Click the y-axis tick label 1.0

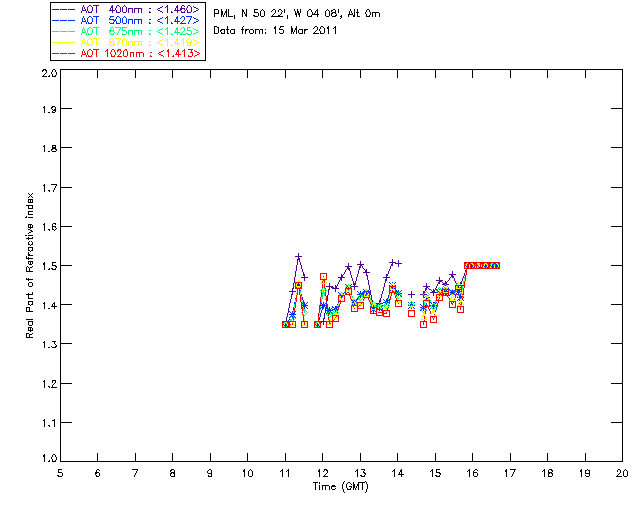(49, 458)
